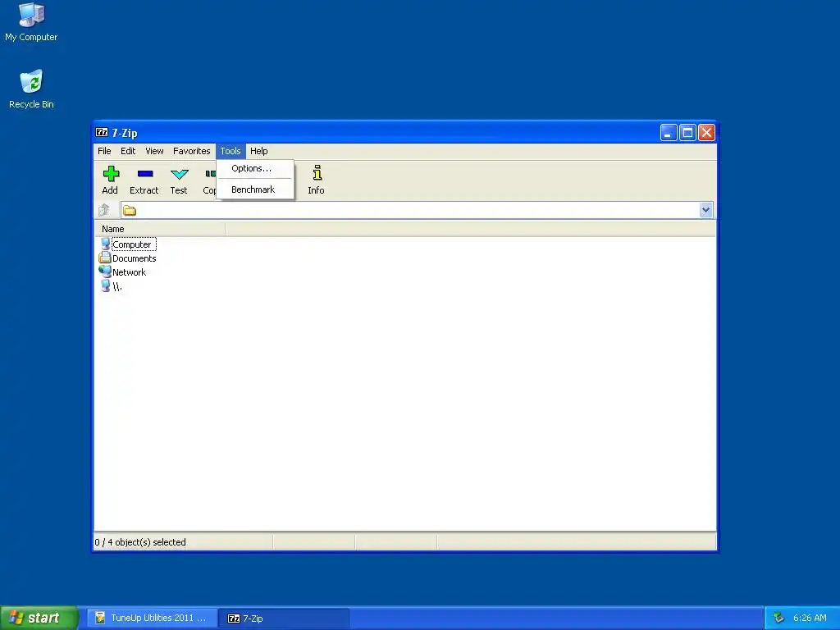Select the Documents folder icon in list
This screenshot has height=630, width=840.
[x=105, y=258]
